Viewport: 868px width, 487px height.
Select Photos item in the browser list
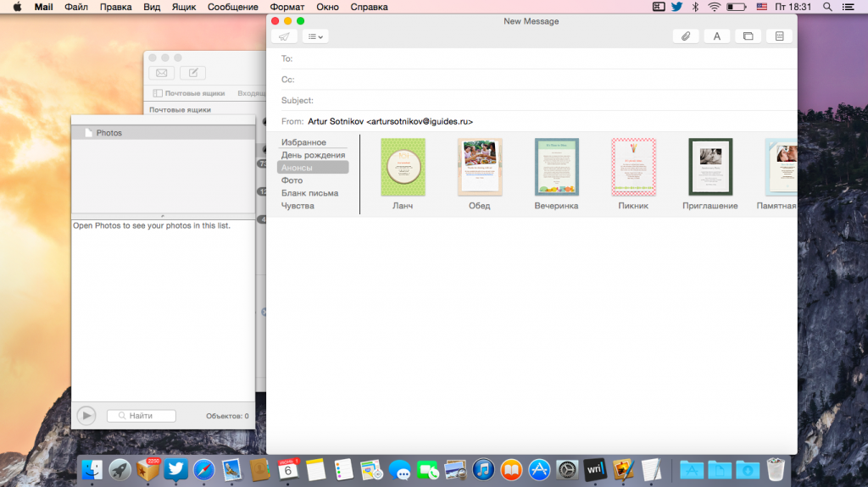(108, 133)
